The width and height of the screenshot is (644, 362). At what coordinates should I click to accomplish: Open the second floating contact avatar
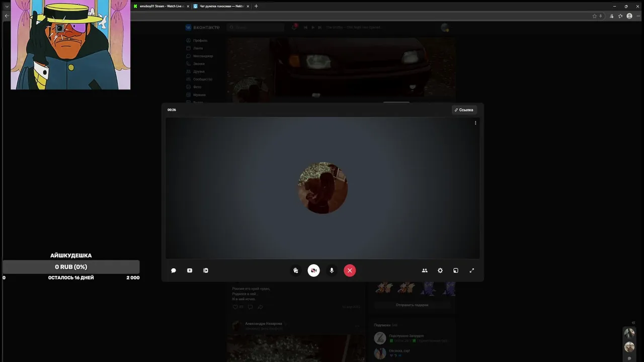pos(629,347)
